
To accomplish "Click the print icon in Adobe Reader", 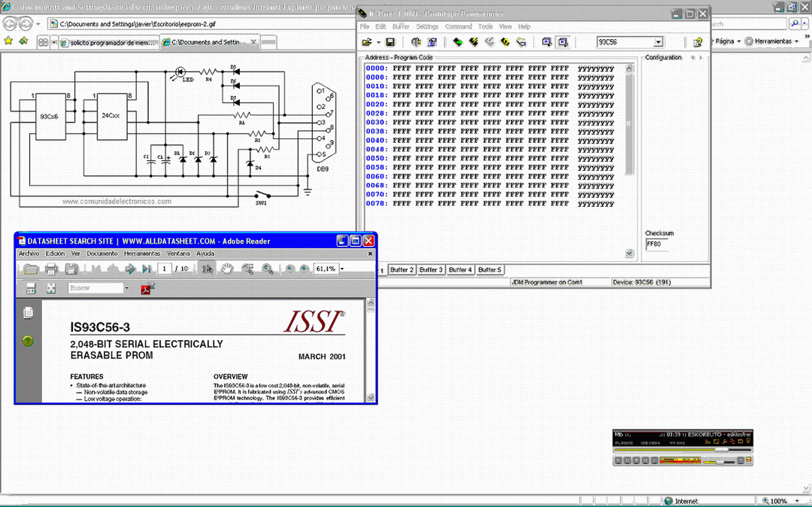I will tap(51, 269).
